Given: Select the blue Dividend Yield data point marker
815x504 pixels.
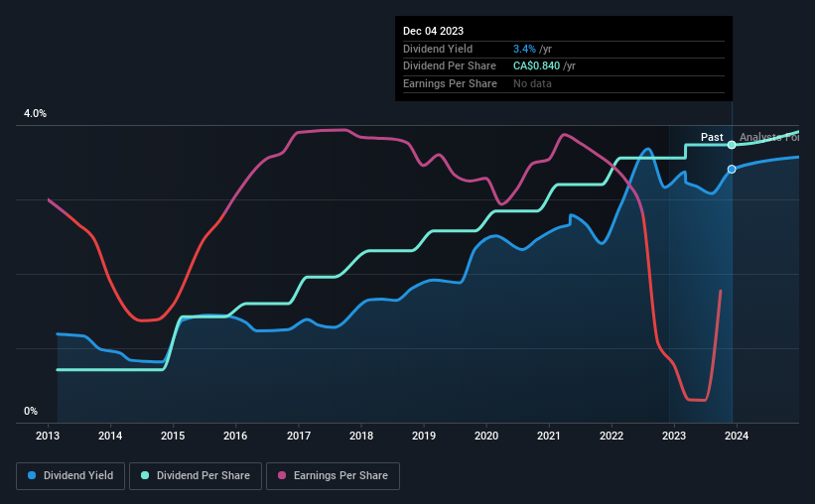Looking at the screenshot, I should click(732, 170).
